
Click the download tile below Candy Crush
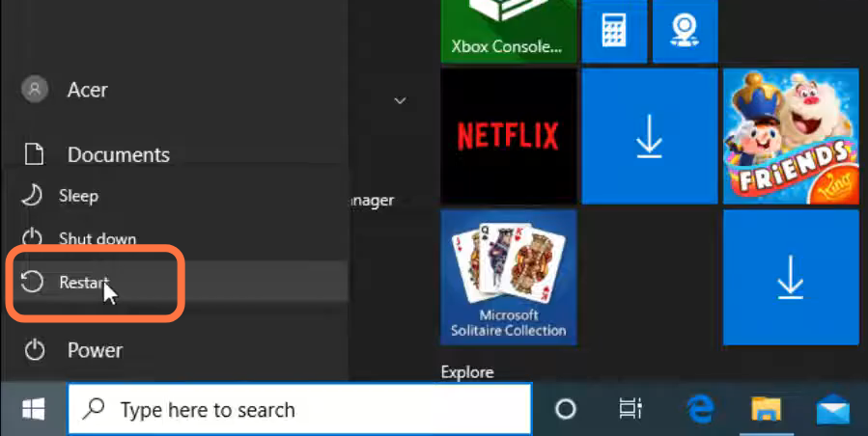pyautogui.click(x=791, y=277)
